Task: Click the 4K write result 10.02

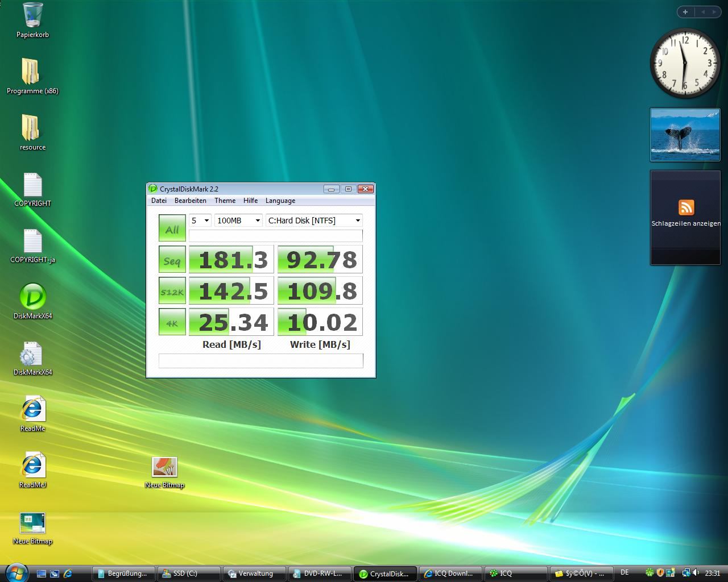Action: pos(320,322)
